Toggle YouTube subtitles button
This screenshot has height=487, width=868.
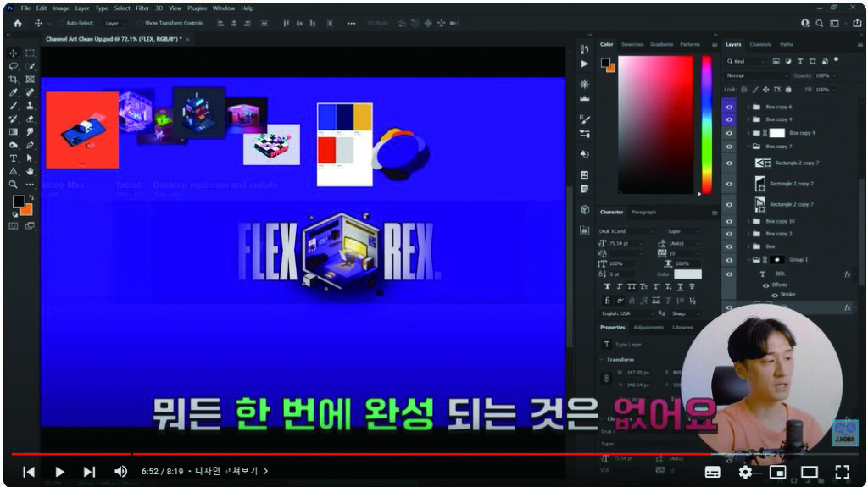coord(712,472)
